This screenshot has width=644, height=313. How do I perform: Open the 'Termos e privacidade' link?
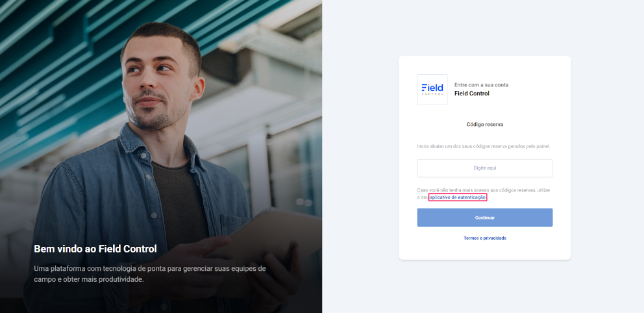tap(485, 238)
